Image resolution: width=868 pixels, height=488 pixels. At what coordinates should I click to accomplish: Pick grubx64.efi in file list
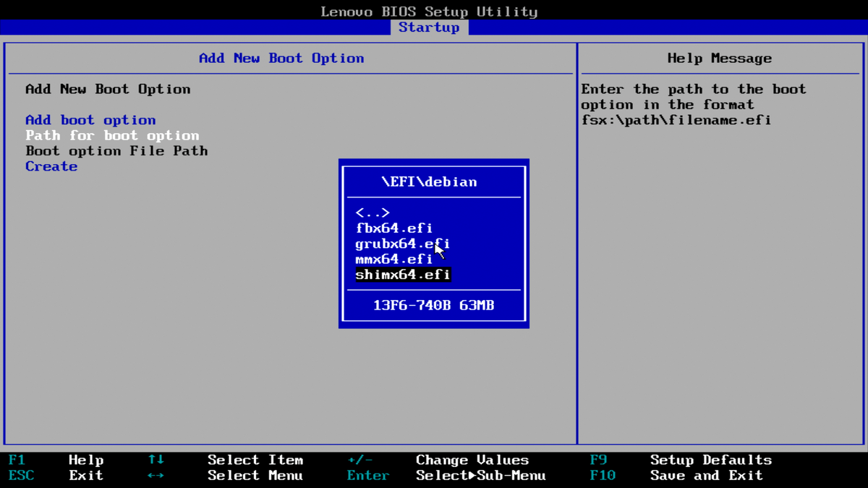click(x=403, y=244)
